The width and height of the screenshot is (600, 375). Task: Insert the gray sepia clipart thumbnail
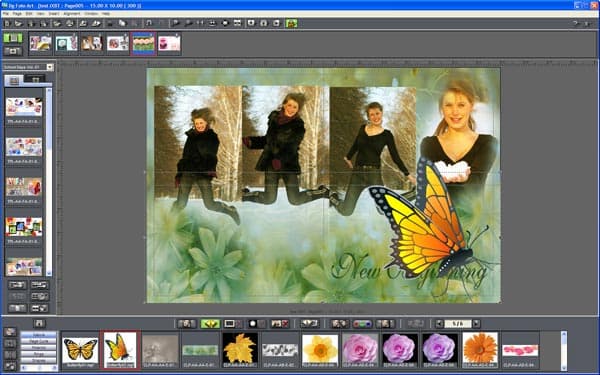click(160, 349)
